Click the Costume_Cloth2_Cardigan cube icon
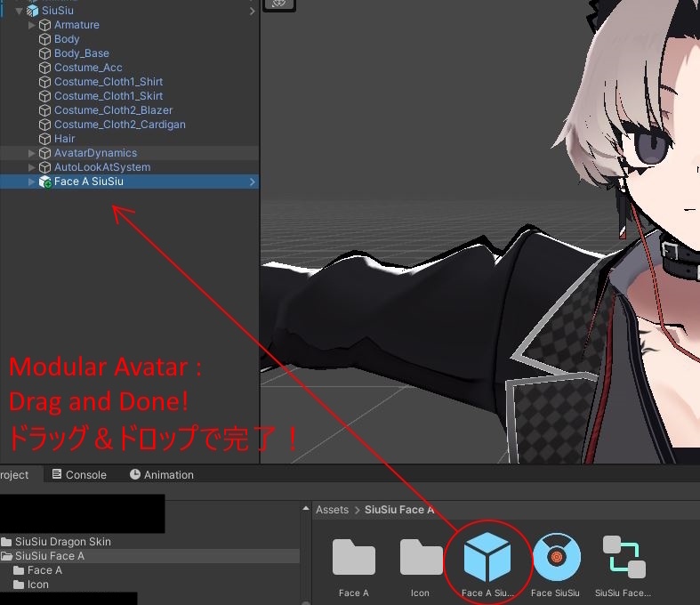The image size is (700, 605). click(44, 125)
